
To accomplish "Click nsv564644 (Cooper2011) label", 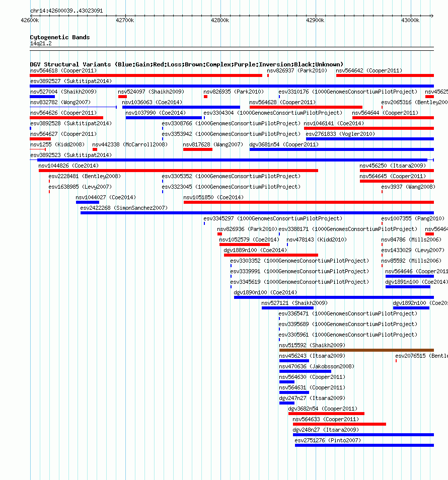I will pos(385,113).
